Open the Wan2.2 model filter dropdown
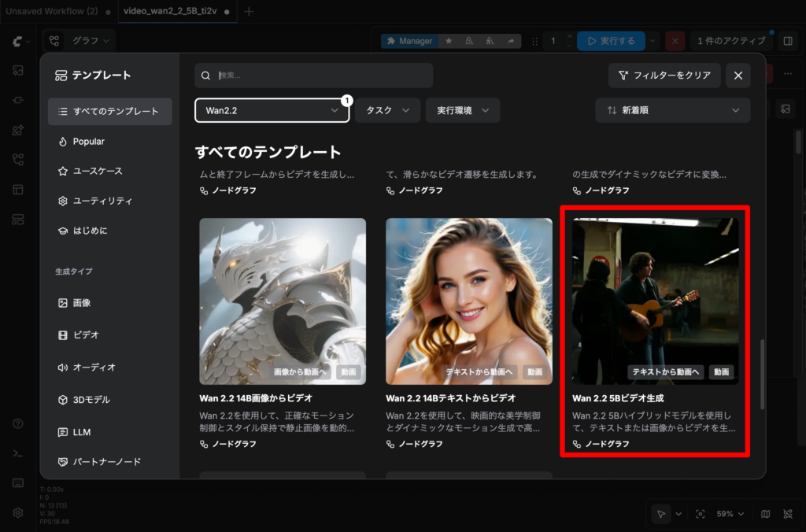Screen dimensions: 806x532 tap(272, 111)
